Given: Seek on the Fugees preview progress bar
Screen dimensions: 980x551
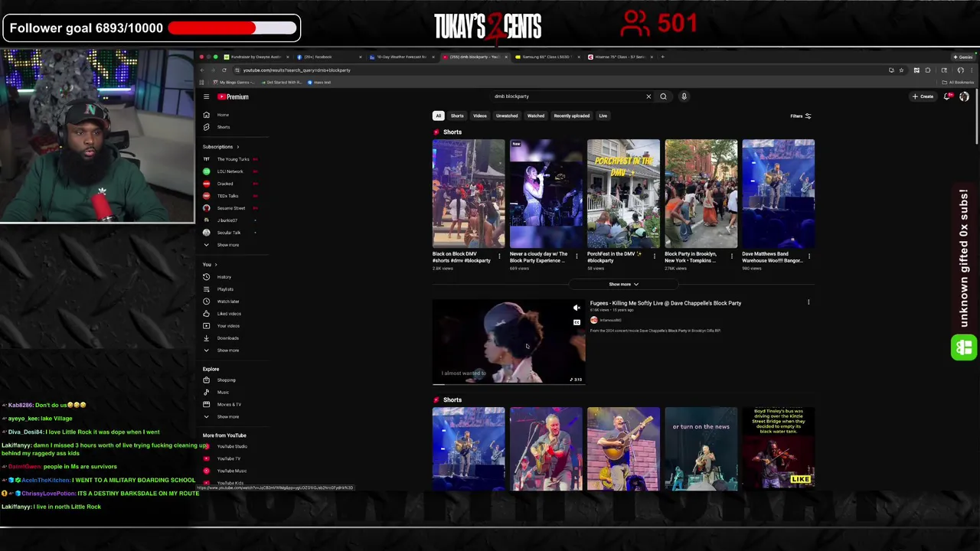Looking at the screenshot, I should (509, 383).
